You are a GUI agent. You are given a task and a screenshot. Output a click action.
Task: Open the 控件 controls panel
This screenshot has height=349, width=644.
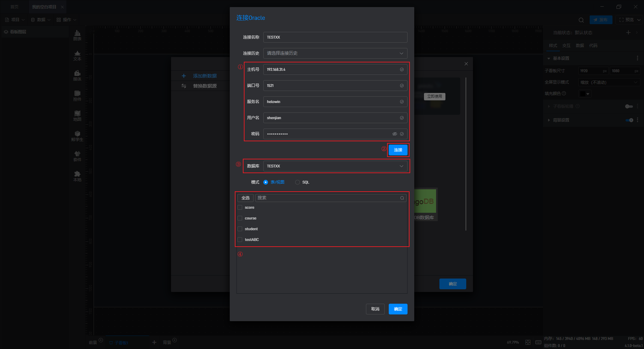coord(77,96)
